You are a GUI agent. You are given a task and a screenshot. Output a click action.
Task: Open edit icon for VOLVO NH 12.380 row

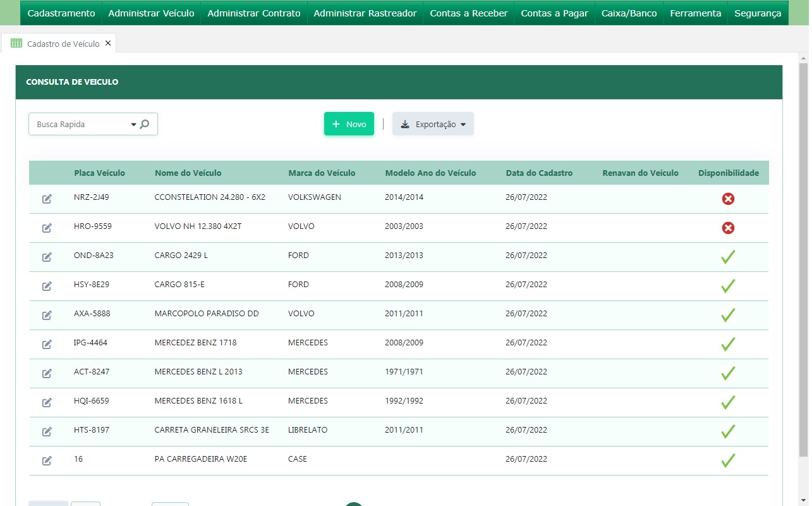click(47, 228)
